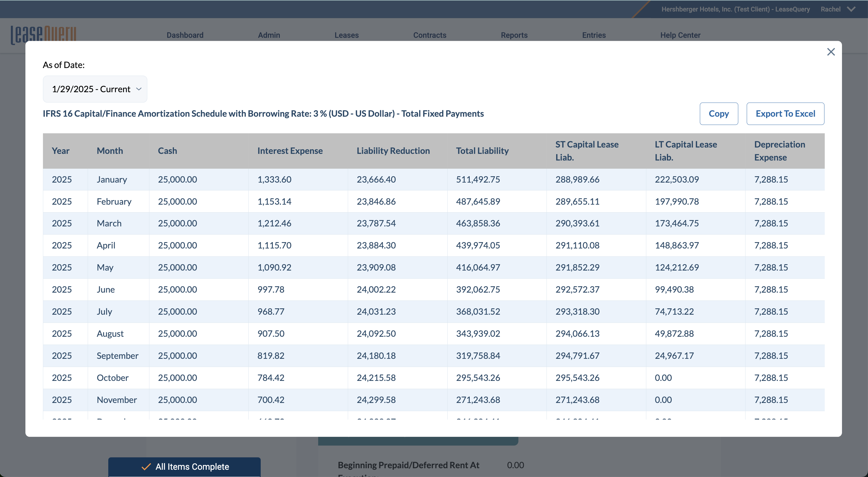Click Export To Excel button
Image resolution: width=868 pixels, height=477 pixels.
coord(785,114)
